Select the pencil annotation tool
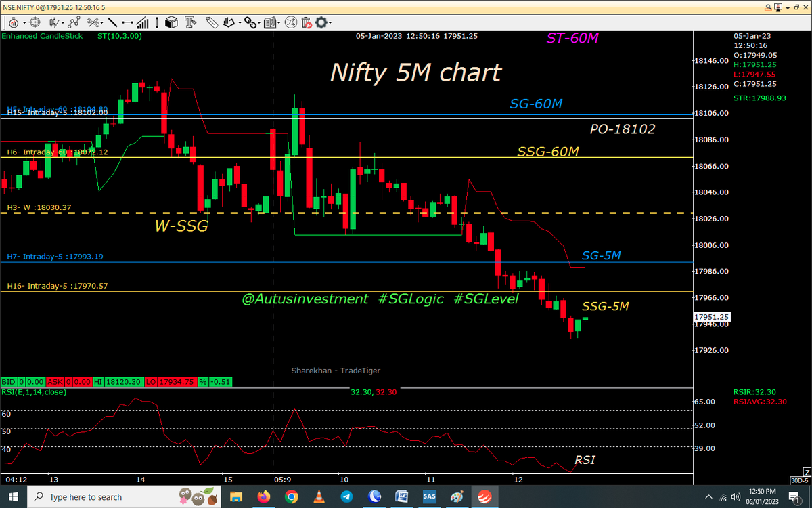The height and width of the screenshot is (508, 812). tap(211, 22)
